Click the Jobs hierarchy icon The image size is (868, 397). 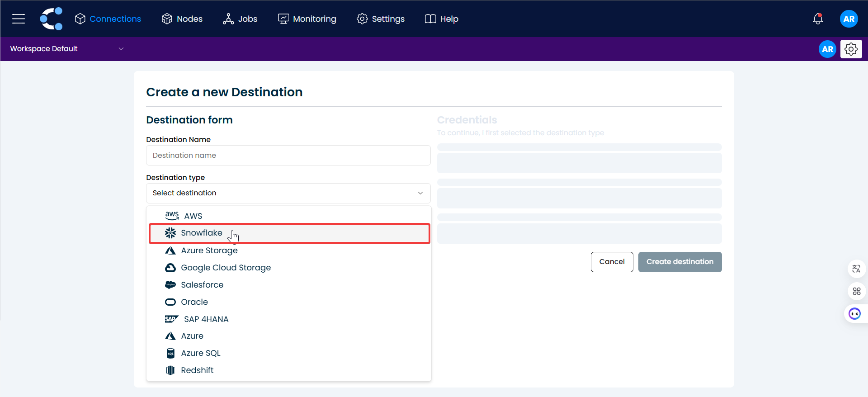pyautogui.click(x=228, y=19)
